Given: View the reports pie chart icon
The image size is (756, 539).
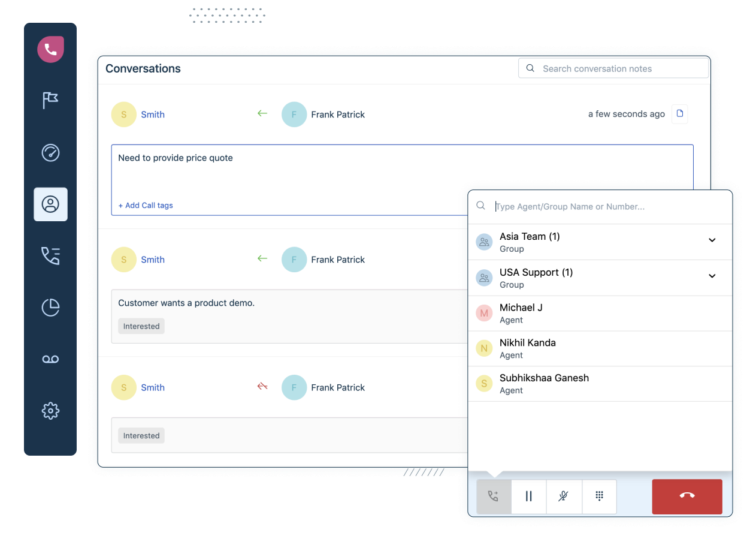Looking at the screenshot, I should coord(50,307).
